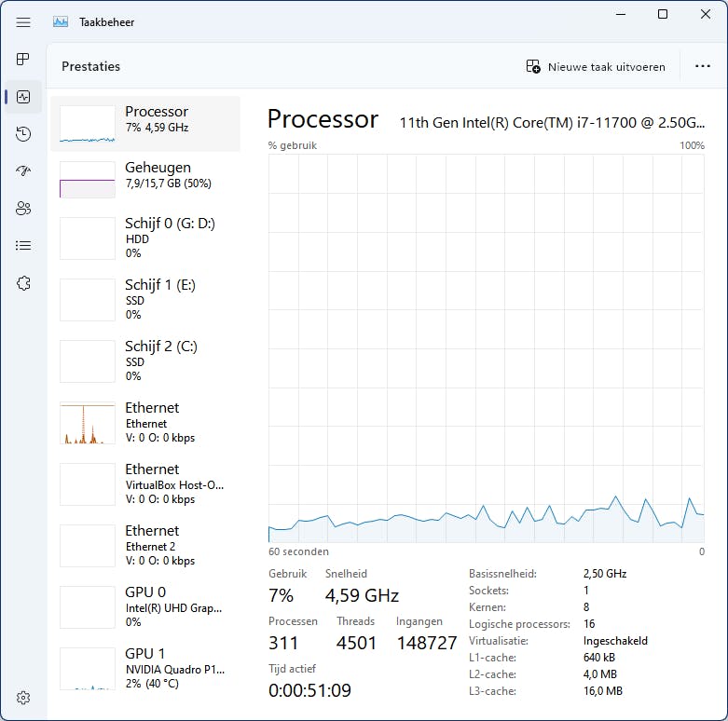Open the App history icon in sidebar
Screen dimensions: 728x721
tap(23, 134)
